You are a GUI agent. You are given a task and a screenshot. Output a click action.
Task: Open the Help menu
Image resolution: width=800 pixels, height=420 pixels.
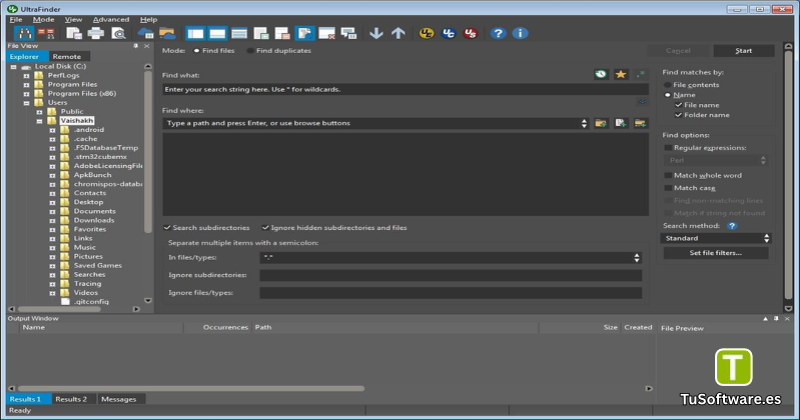coord(148,19)
